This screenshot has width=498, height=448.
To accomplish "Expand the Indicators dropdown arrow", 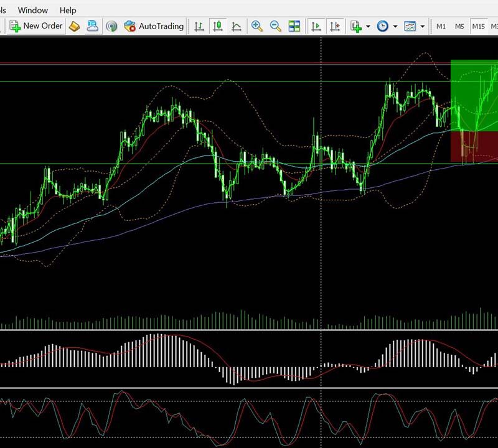I will point(368,26).
